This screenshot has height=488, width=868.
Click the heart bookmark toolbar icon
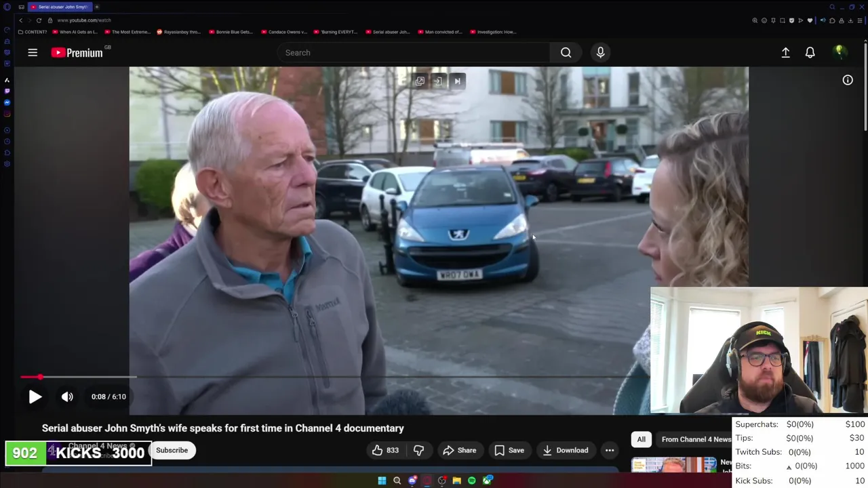(810, 20)
